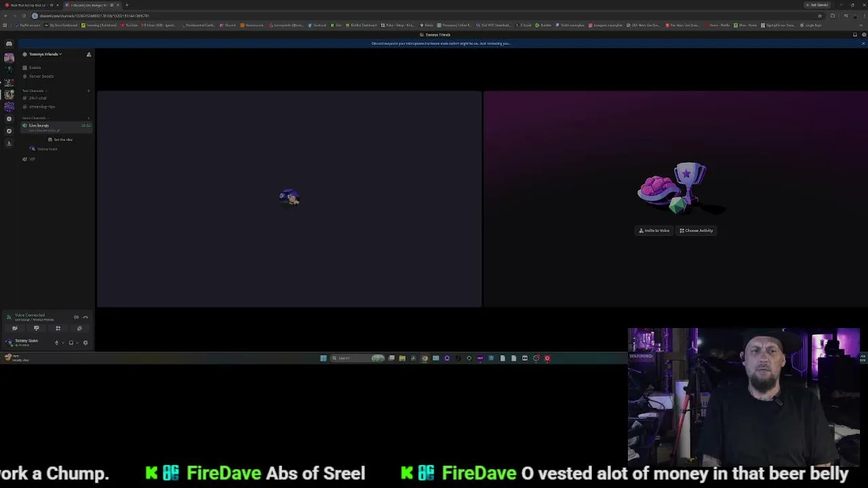868x488 pixels.
Task: Turn on camera in the voice panel
Action: tap(15, 329)
